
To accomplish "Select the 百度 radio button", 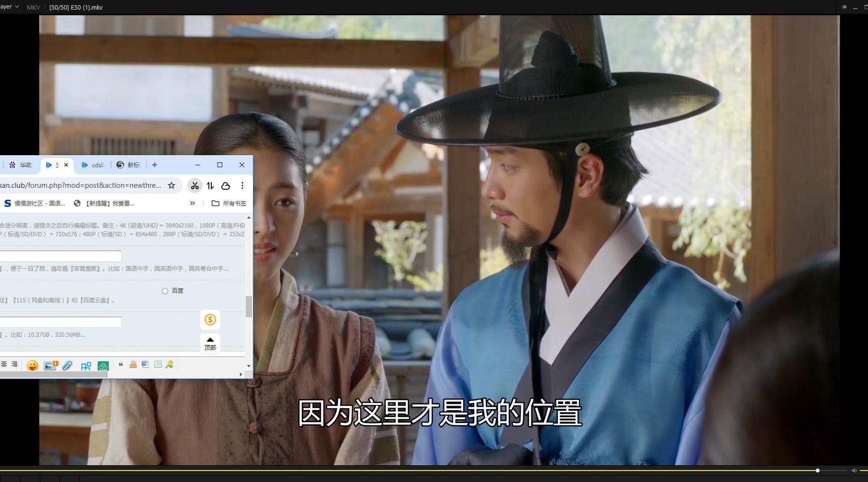I will 165,290.
